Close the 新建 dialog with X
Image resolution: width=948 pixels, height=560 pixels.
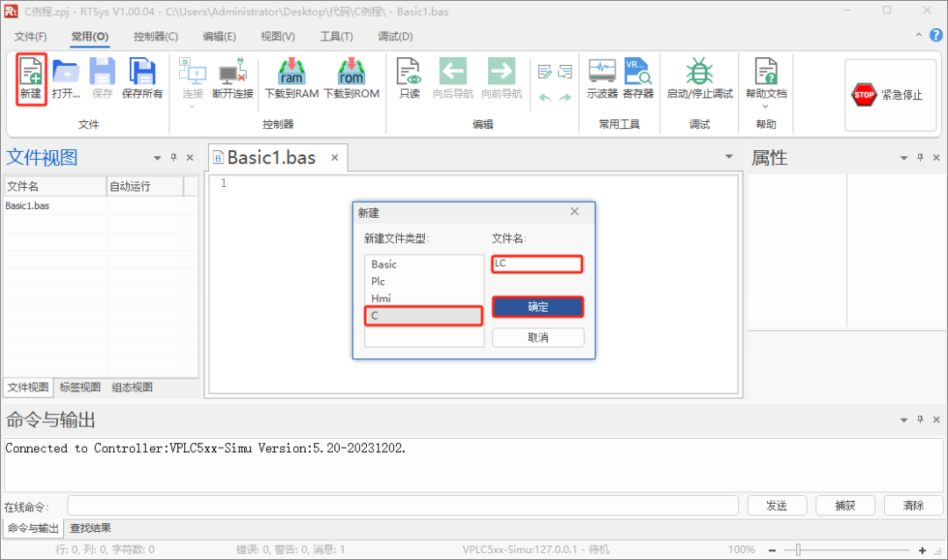(574, 211)
